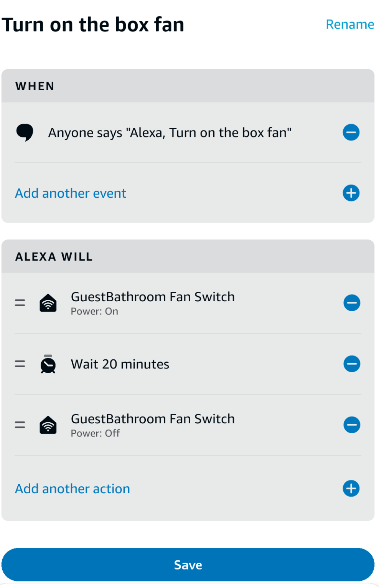Grab the reorder handle for Power: On action
The width and height of the screenshot is (379, 588).
[20, 303]
